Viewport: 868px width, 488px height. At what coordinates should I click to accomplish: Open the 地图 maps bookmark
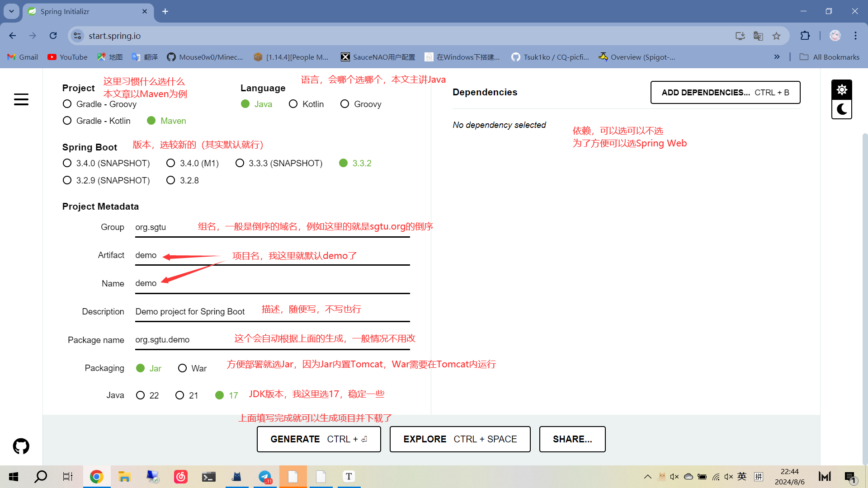coord(110,57)
